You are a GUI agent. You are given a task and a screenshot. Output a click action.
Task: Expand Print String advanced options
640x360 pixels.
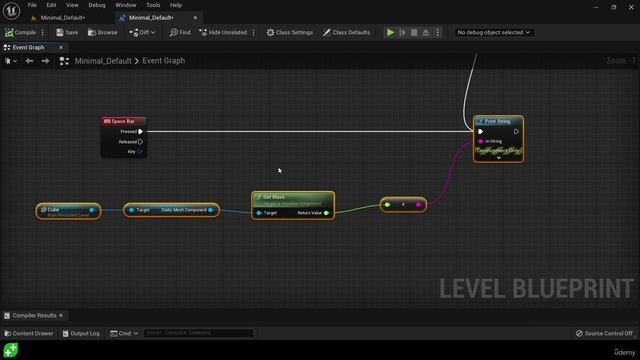click(x=498, y=158)
